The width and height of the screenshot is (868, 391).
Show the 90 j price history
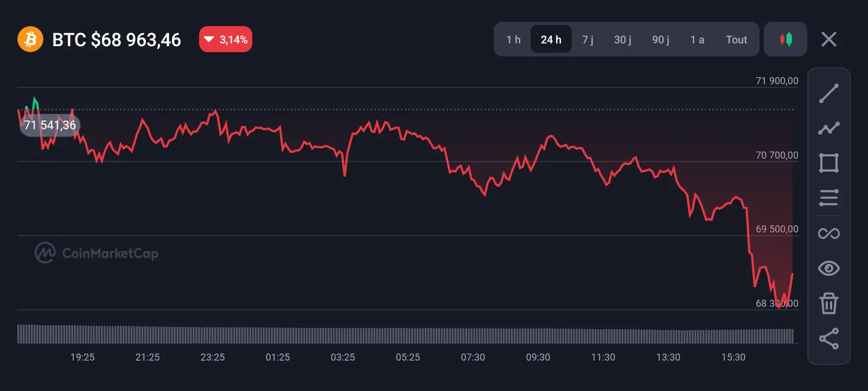click(661, 40)
